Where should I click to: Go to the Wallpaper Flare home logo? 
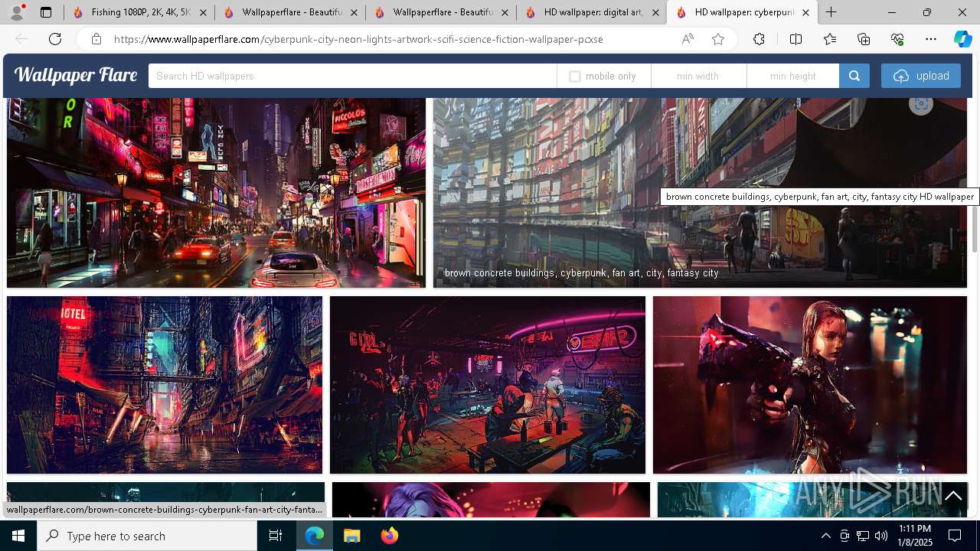tap(76, 75)
